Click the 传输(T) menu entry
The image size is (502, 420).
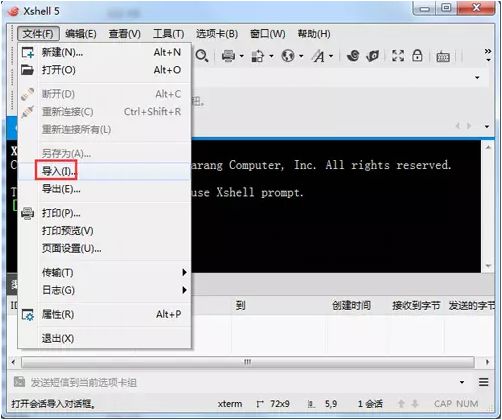tap(105, 273)
